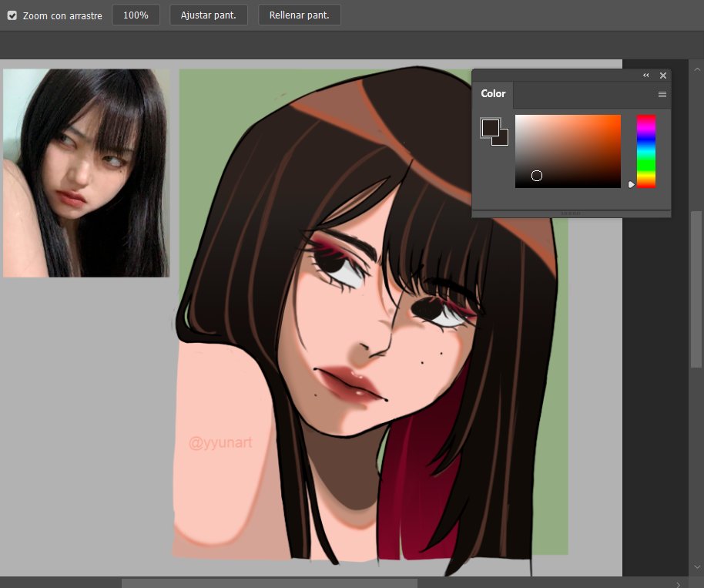Click the 100% zoom button
This screenshot has height=588, width=704.
(136, 15)
